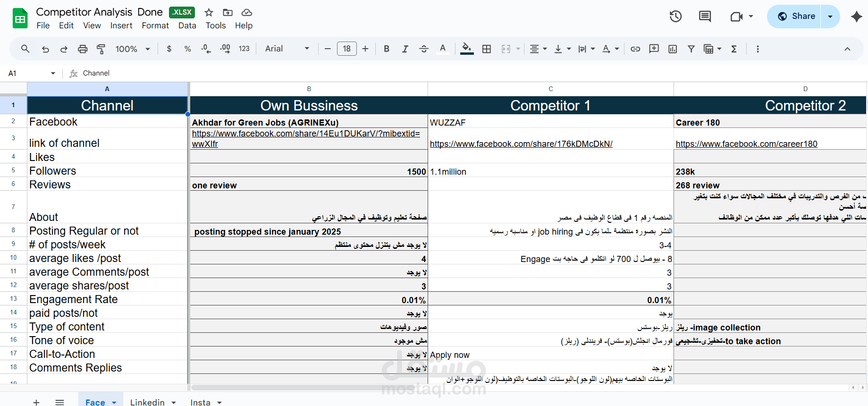Open text wrapping dropdown
Image resolution: width=868 pixels, height=406 pixels.
point(586,49)
